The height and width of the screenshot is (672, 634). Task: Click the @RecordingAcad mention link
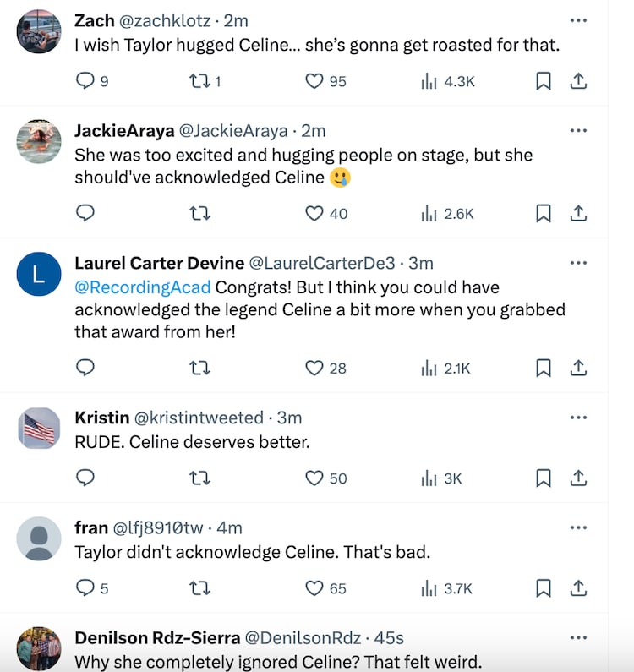point(142,287)
